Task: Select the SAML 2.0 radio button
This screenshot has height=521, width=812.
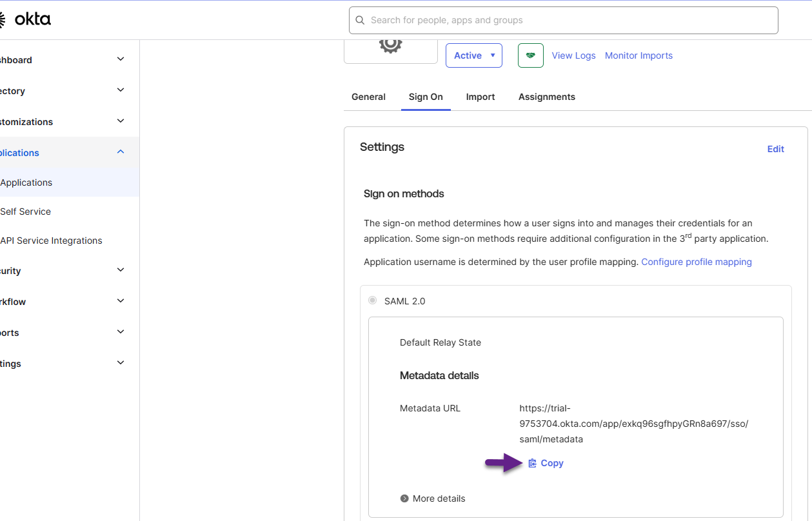Action: [372, 300]
